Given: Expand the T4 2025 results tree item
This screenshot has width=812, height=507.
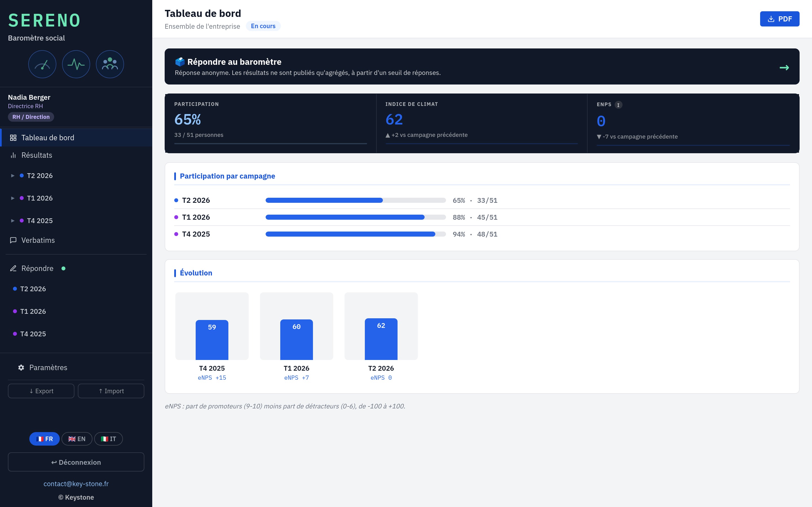Looking at the screenshot, I should pos(13,221).
